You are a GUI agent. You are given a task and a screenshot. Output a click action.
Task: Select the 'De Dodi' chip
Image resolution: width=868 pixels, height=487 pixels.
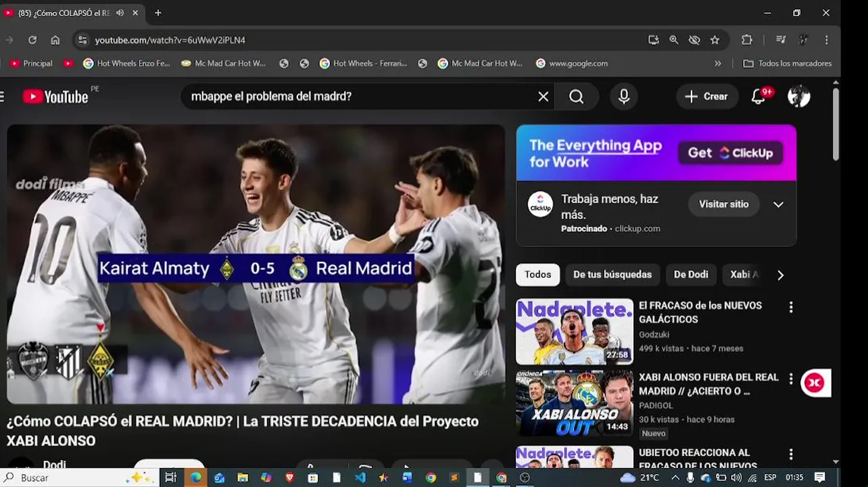[691, 275]
